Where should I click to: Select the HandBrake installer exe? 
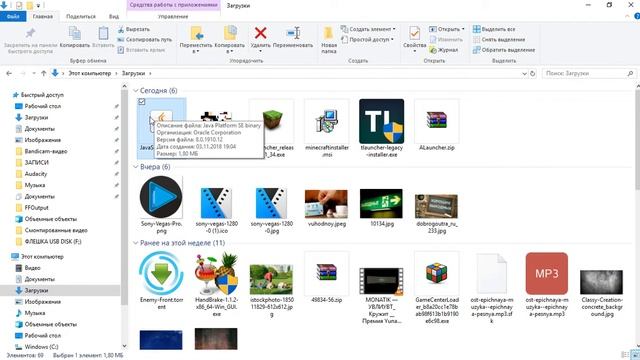click(216, 284)
